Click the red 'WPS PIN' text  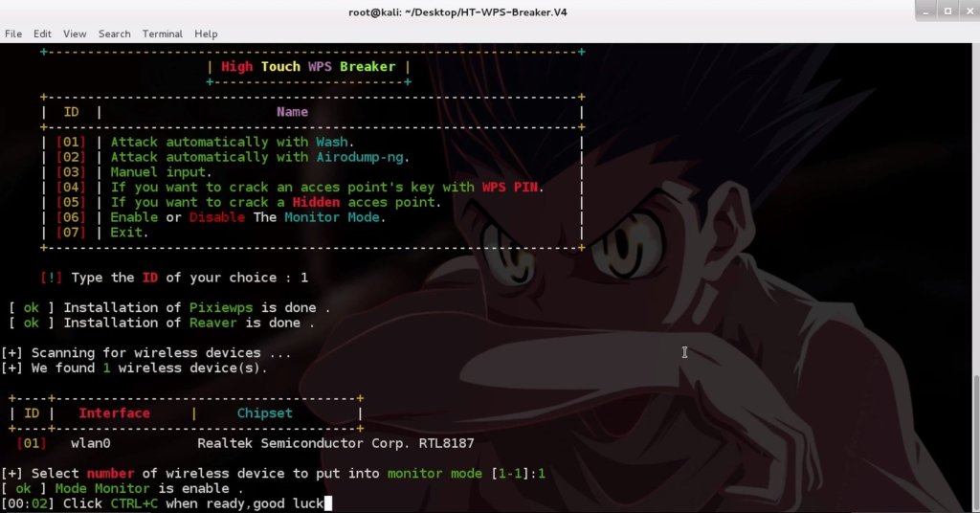pos(509,187)
